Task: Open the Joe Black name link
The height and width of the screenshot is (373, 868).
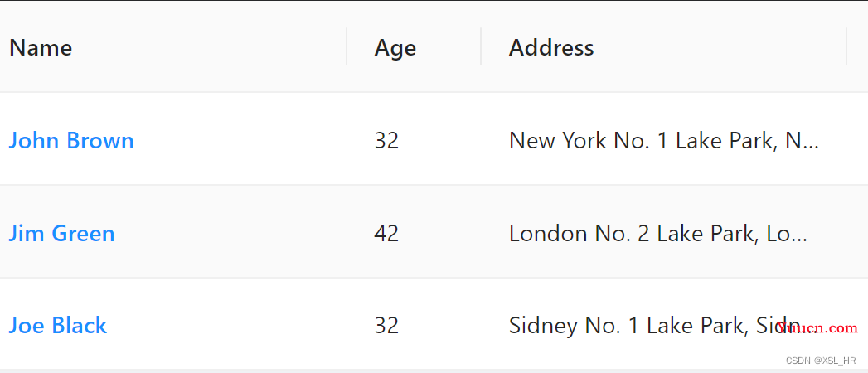Action: (57, 326)
